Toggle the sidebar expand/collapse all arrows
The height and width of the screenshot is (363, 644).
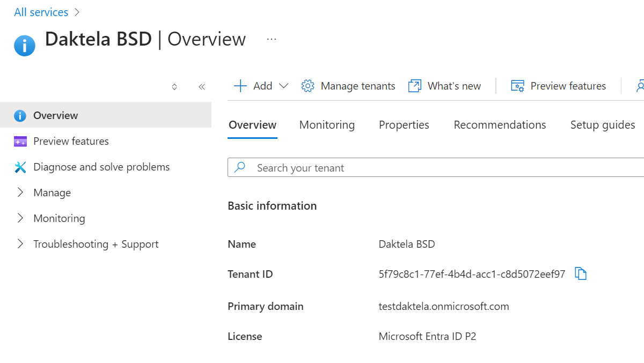click(174, 87)
